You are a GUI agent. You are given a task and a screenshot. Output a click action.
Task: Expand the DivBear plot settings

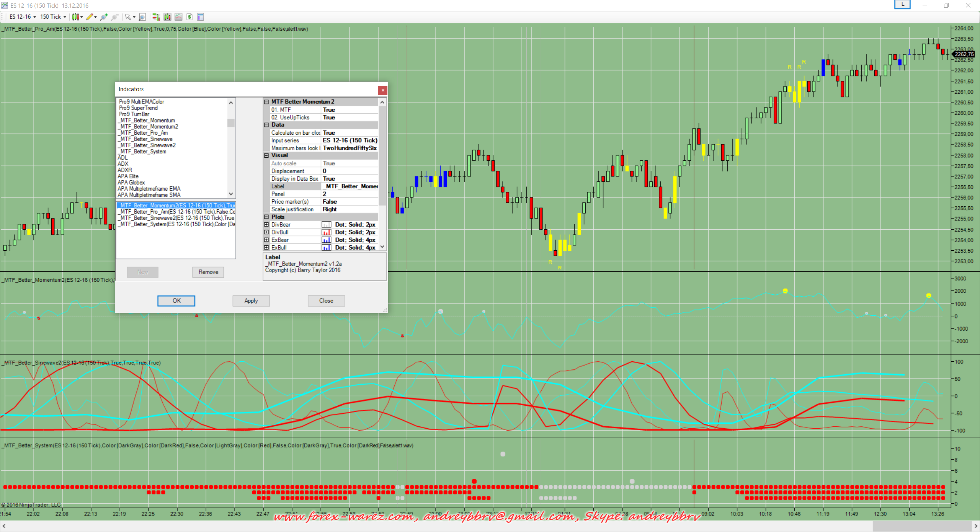[x=266, y=225]
